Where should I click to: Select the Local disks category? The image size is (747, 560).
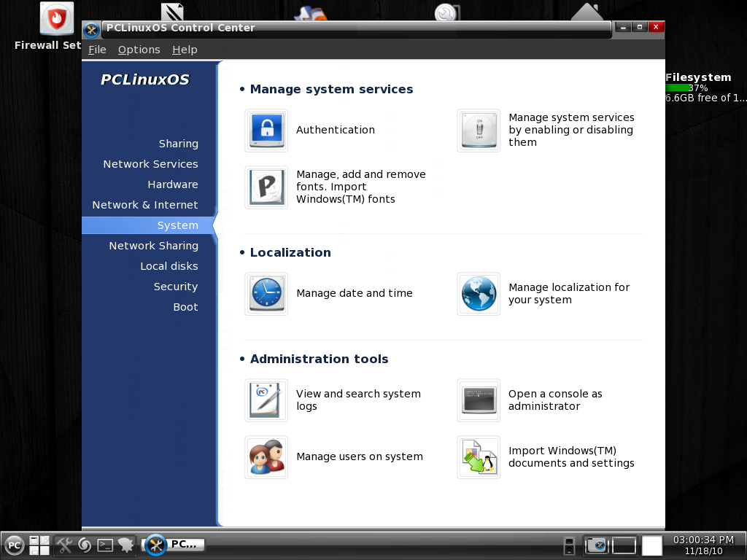point(169,266)
